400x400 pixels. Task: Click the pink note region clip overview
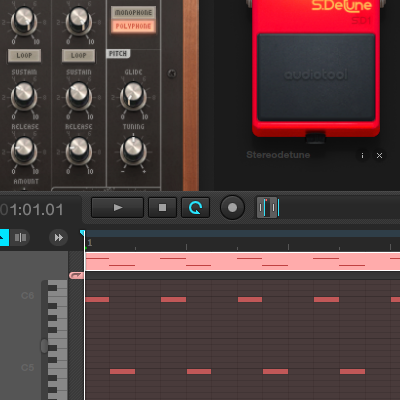(x=243, y=262)
